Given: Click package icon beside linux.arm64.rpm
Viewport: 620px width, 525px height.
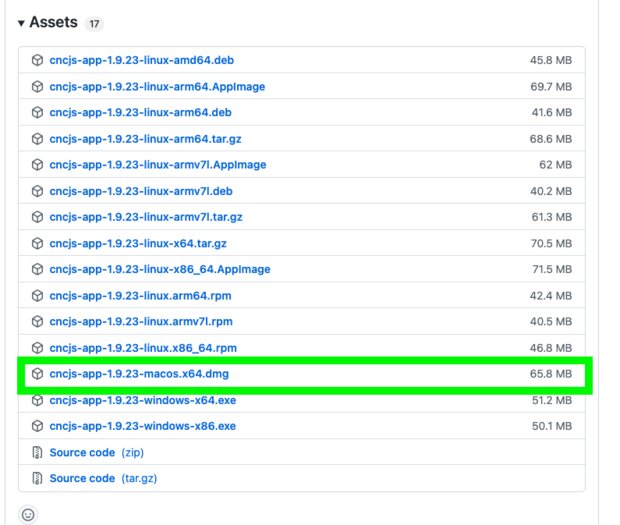Looking at the screenshot, I should coord(37,296).
